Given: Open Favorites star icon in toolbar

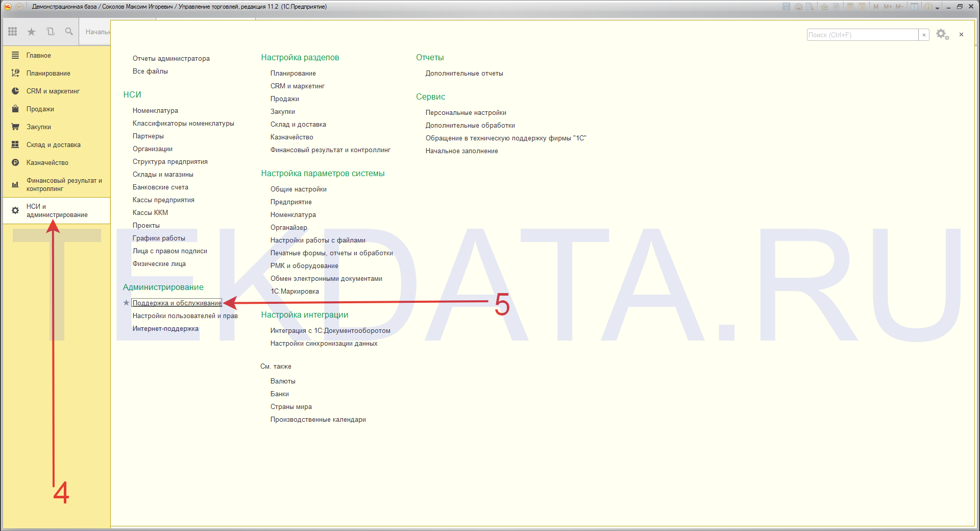Looking at the screenshot, I should (31, 32).
